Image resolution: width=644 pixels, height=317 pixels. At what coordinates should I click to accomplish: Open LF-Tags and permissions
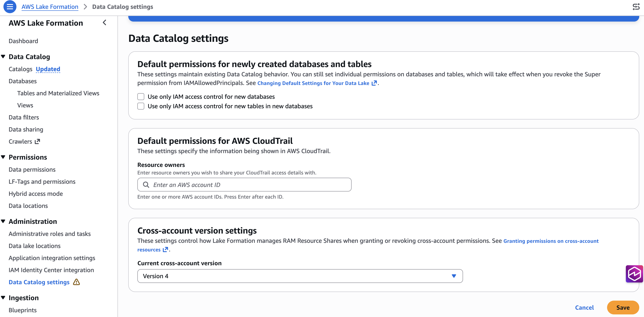pyautogui.click(x=42, y=182)
